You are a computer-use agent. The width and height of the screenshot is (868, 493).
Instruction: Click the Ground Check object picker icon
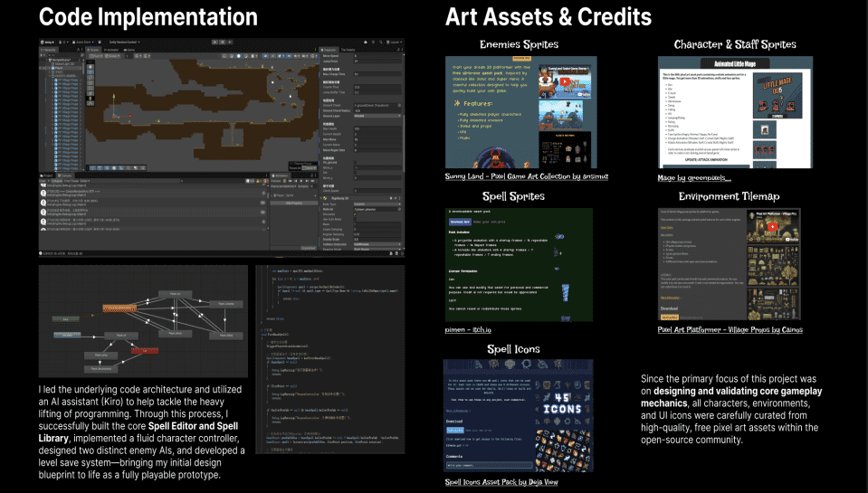click(x=399, y=105)
